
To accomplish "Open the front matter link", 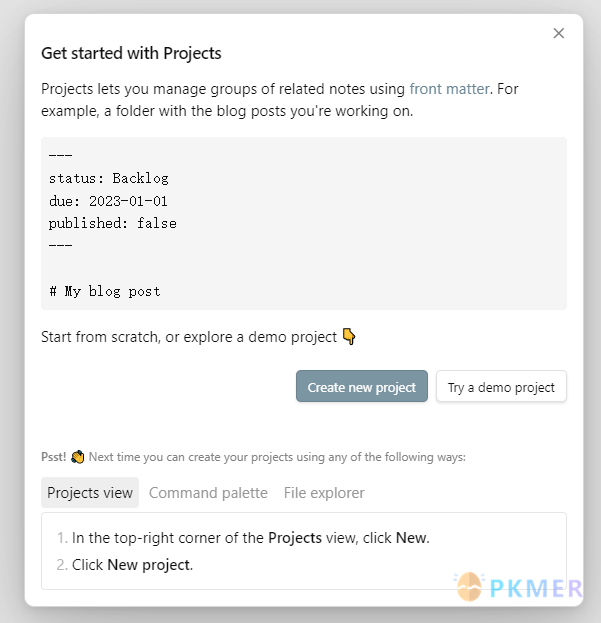I will 449,89.
